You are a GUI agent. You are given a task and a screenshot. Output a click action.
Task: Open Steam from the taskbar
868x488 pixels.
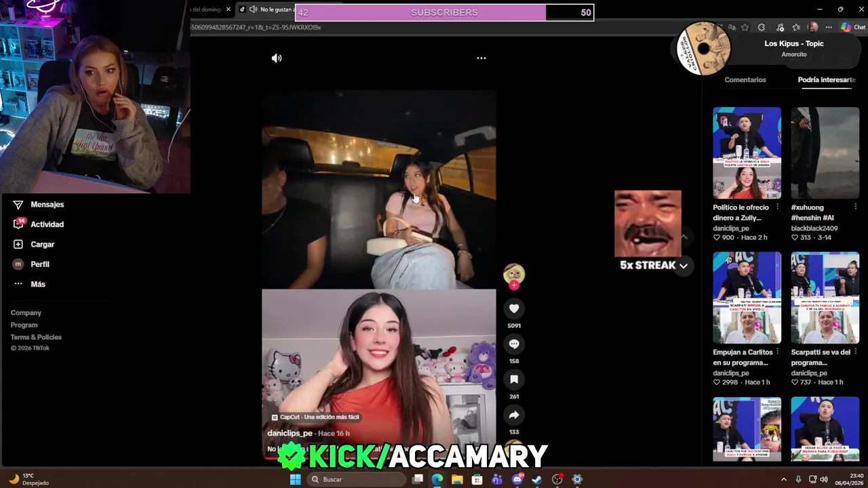click(x=537, y=479)
